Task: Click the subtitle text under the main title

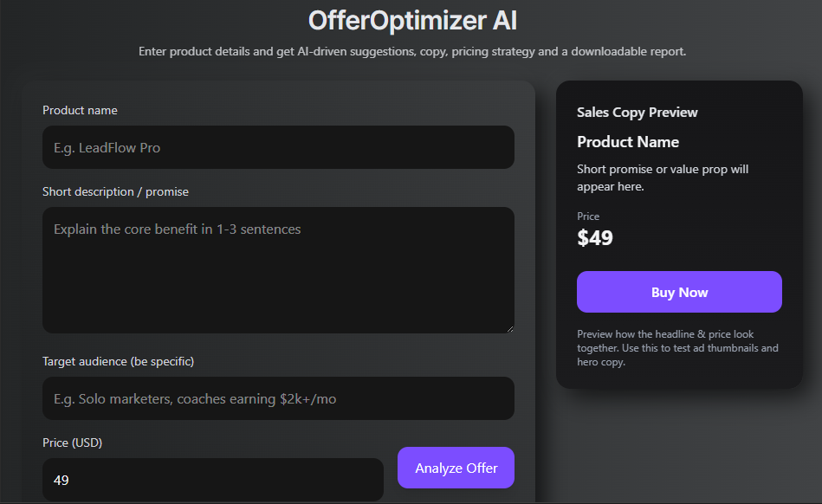Action: 412,52
